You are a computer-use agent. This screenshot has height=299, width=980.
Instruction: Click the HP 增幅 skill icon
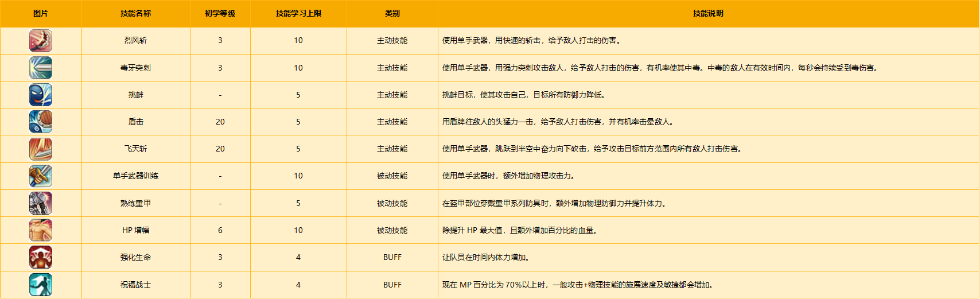coord(41,230)
